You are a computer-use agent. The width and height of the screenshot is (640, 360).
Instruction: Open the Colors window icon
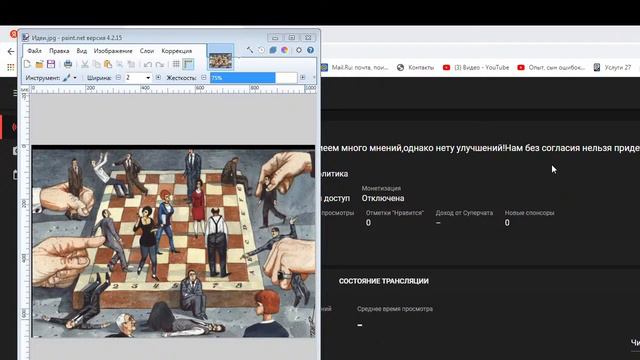[x=284, y=50]
